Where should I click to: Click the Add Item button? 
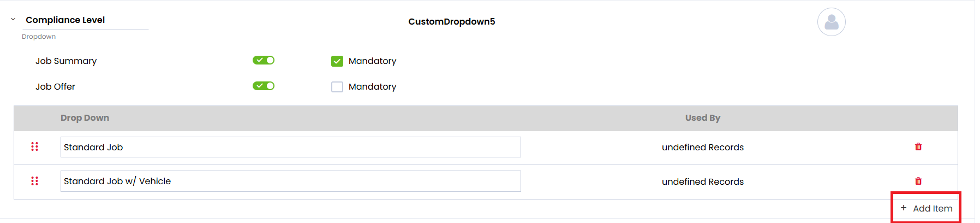point(926,208)
